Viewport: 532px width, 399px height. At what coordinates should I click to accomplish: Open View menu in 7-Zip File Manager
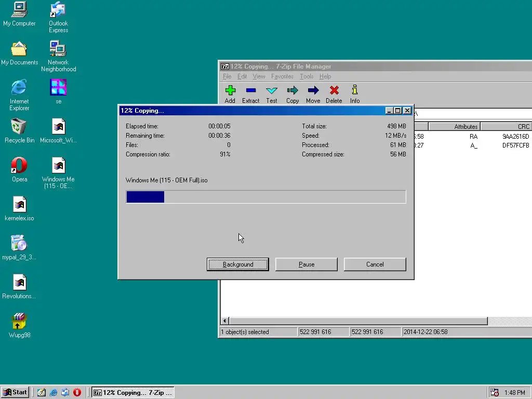[259, 76]
